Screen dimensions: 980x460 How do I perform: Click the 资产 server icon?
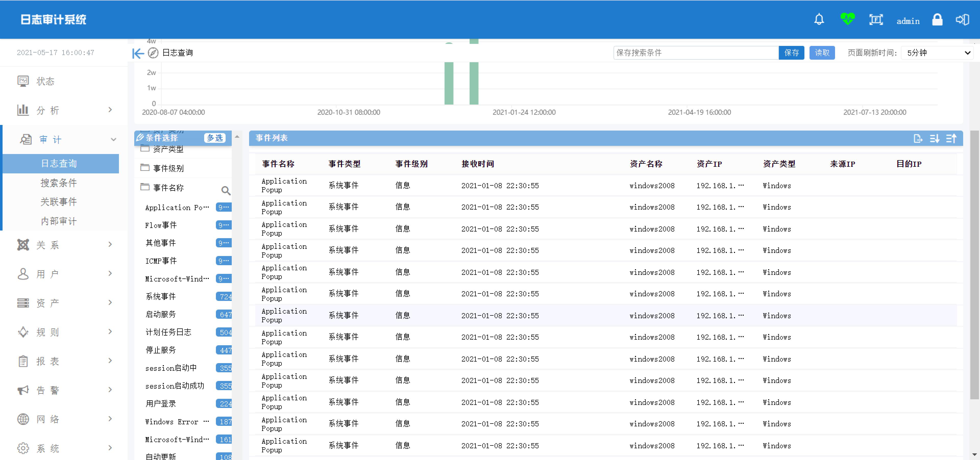point(23,303)
